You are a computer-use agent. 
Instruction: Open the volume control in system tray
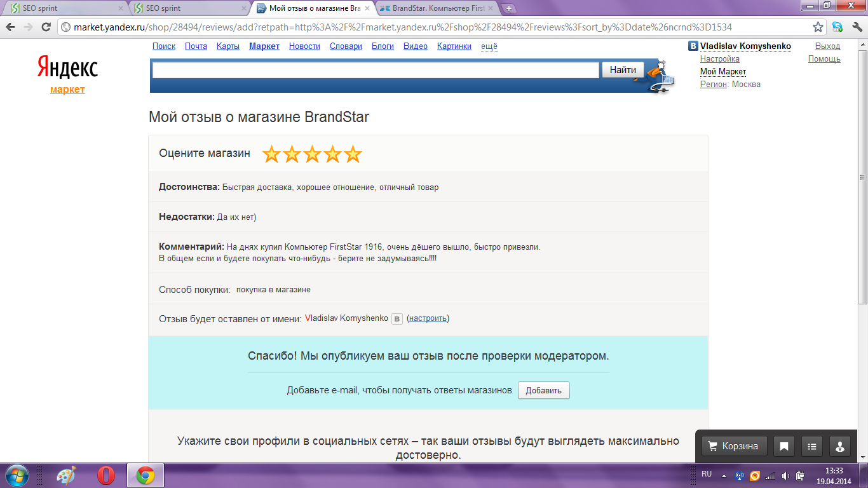pos(785,475)
